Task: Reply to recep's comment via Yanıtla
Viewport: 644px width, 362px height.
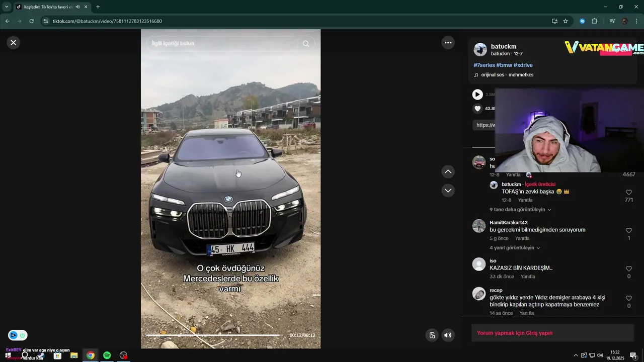Action: pos(527,313)
